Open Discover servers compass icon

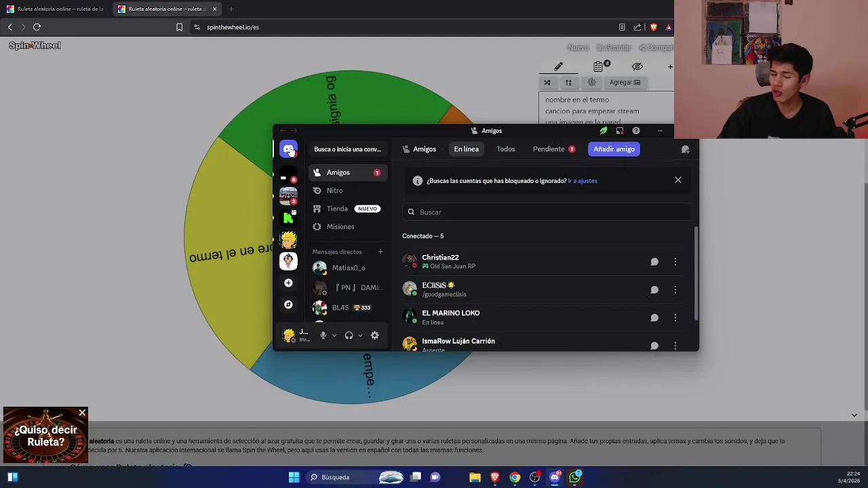click(288, 304)
